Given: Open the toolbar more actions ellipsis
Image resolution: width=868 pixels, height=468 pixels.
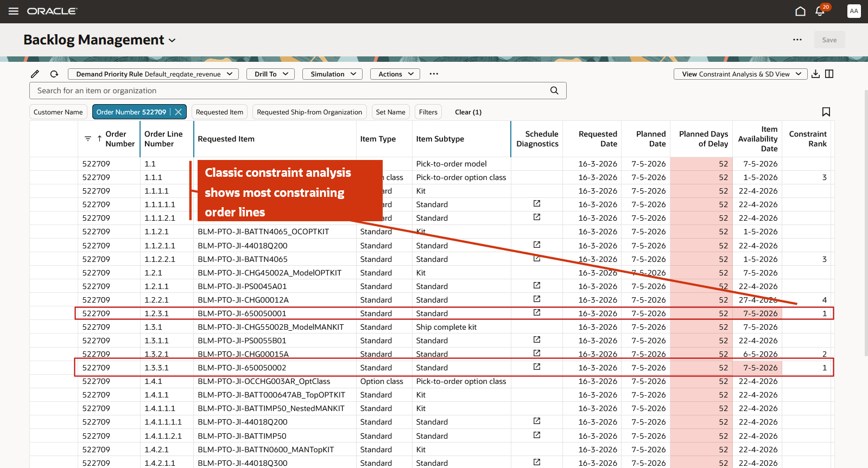Looking at the screenshot, I should [x=434, y=74].
